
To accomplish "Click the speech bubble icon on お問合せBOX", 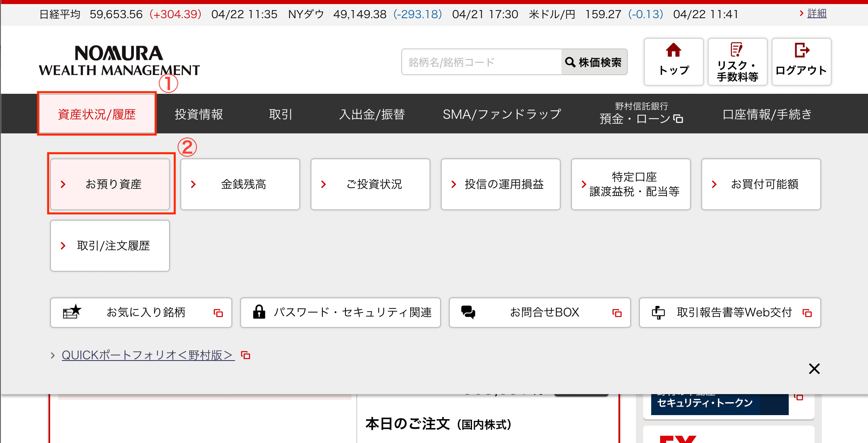I will tap(468, 312).
